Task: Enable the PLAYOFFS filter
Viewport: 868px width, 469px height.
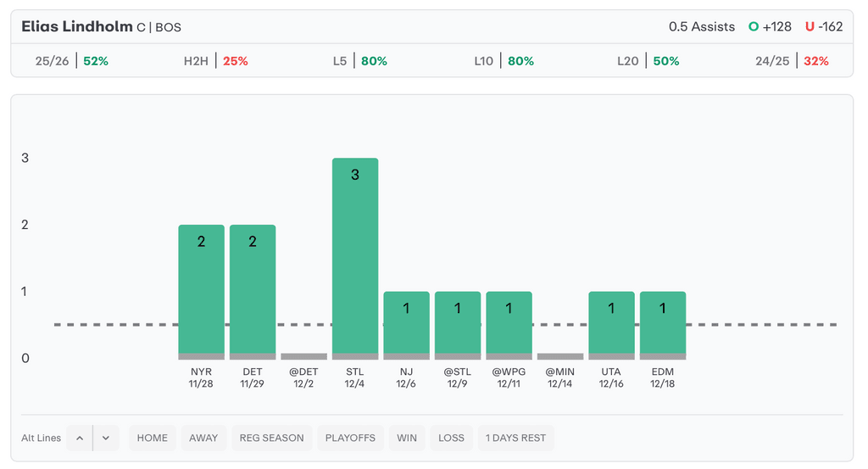Action: click(350, 438)
